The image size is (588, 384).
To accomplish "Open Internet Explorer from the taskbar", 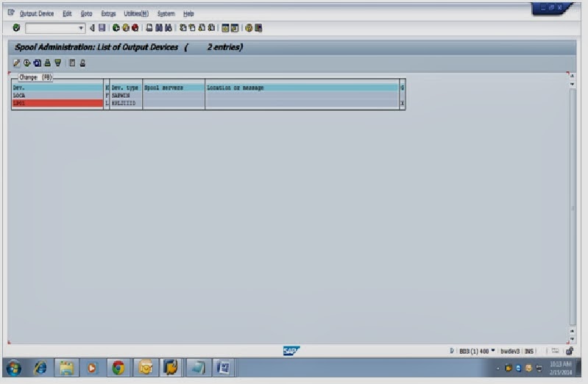I will click(x=40, y=368).
